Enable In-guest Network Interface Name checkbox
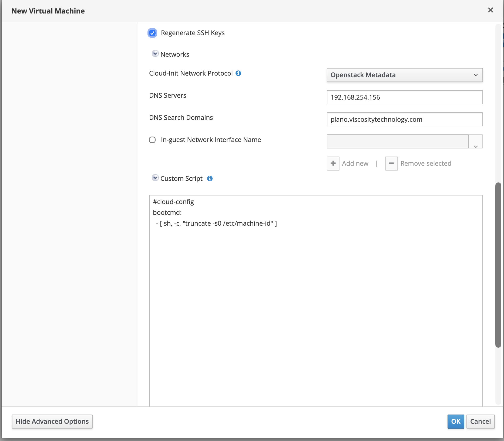 pos(152,140)
